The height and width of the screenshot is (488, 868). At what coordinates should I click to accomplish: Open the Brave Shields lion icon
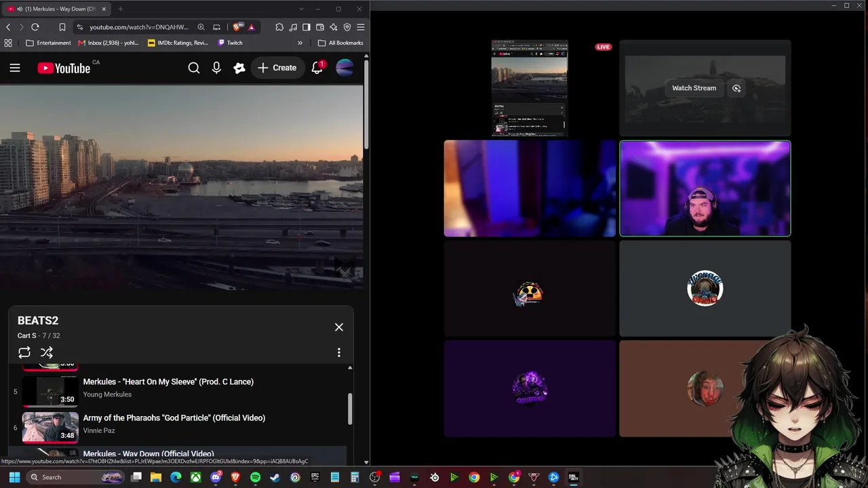(237, 27)
